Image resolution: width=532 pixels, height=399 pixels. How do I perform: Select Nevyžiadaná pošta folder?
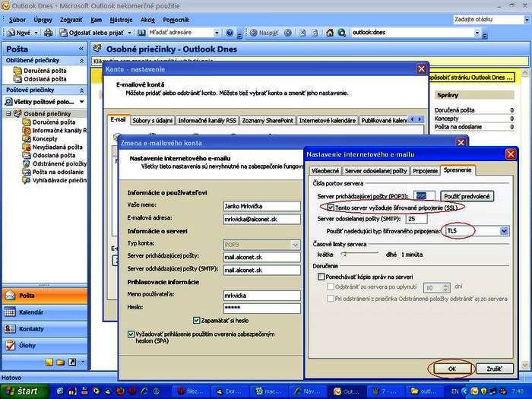(52, 147)
